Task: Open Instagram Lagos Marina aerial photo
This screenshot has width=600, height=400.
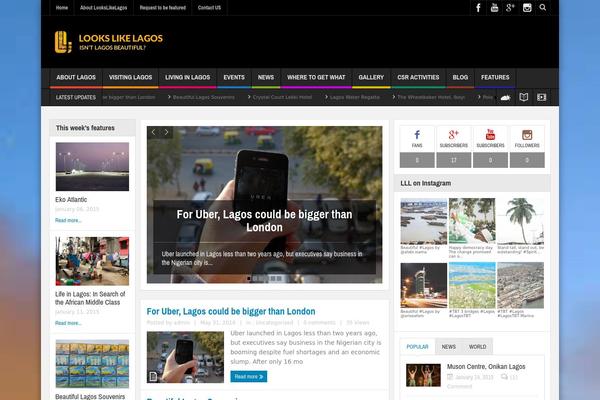Action: [x=520, y=285]
